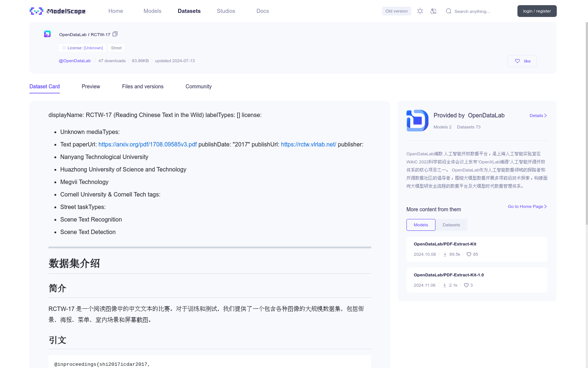Image resolution: width=588 pixels, height=368 pixels.
Task: Click the '83.89KB' size text
Action: [140, 61]
